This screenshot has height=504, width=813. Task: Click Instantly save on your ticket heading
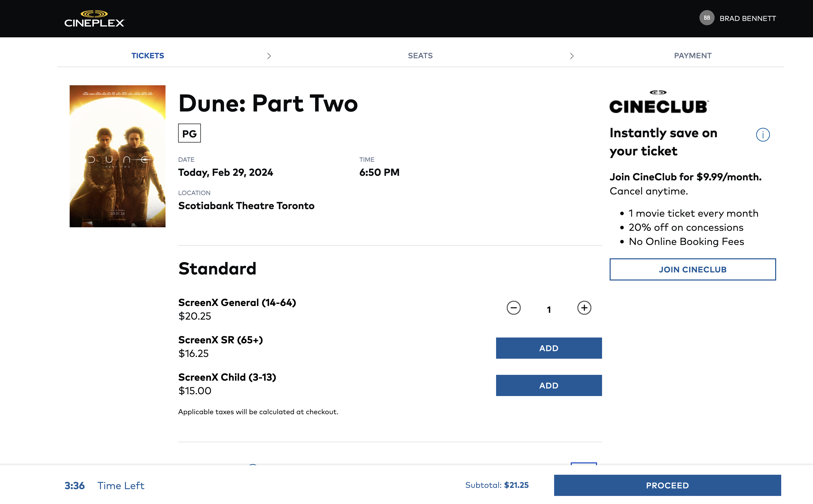[663, 142]
